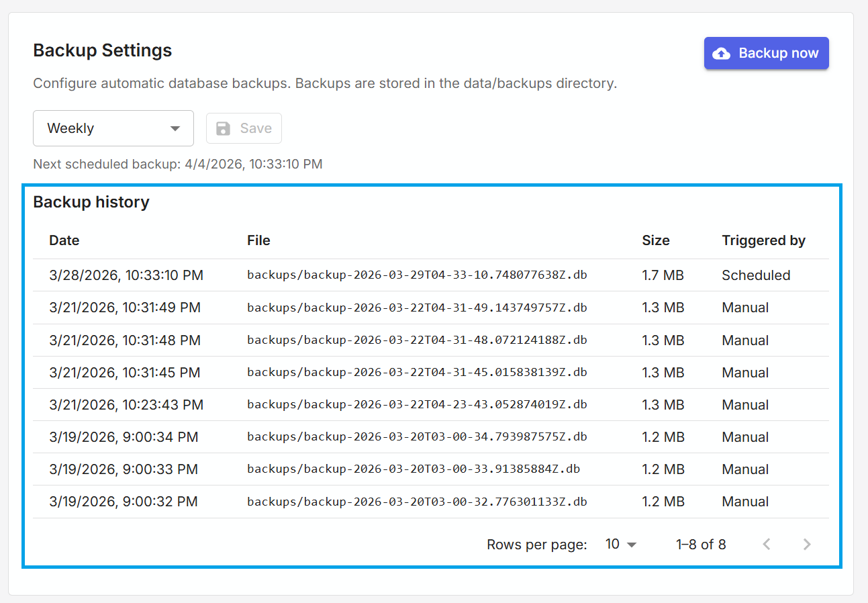
Task: Click the previous page arrow icon
Action: click(766, 545)
